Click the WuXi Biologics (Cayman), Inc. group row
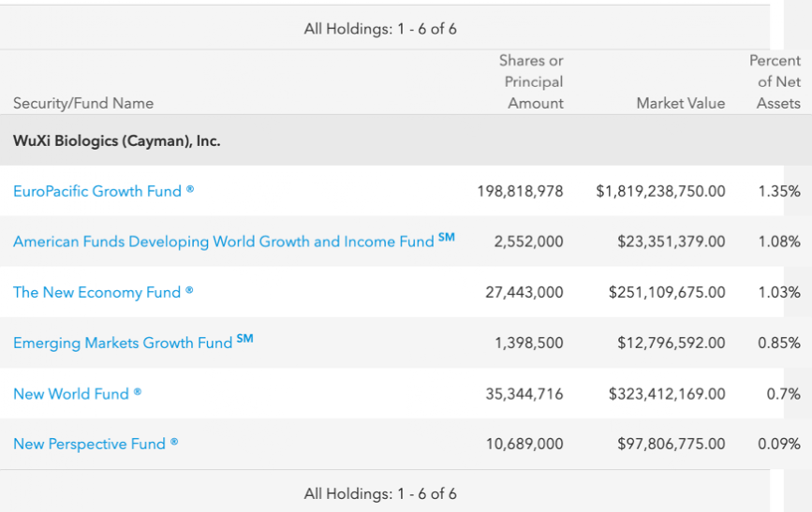Screen dimensions: 812x512 tap(117, 141)
